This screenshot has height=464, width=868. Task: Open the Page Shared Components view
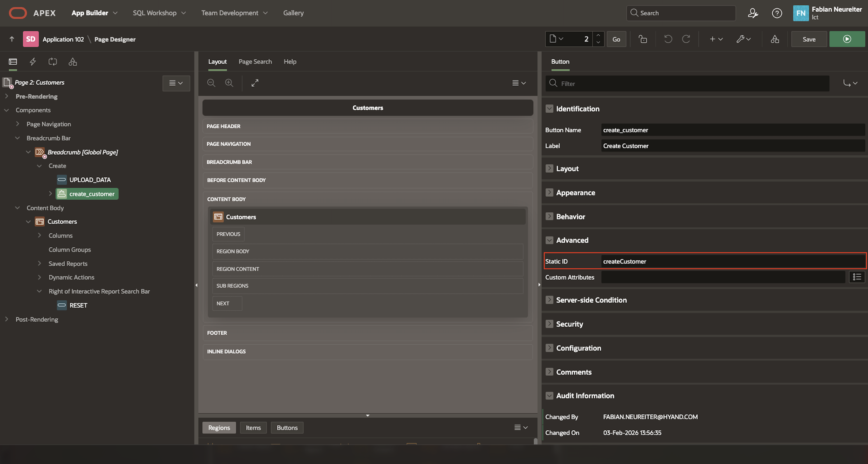[73, 62]
